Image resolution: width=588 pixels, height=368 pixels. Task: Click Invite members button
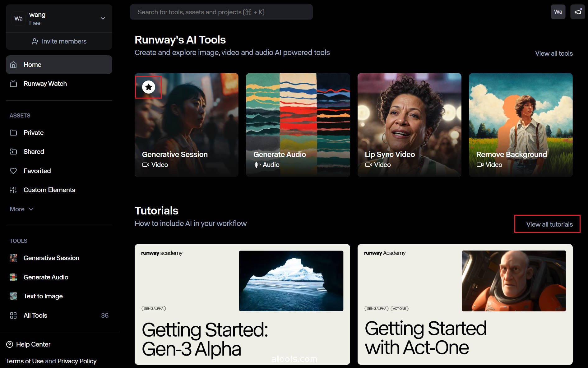[x=59, y=41]
